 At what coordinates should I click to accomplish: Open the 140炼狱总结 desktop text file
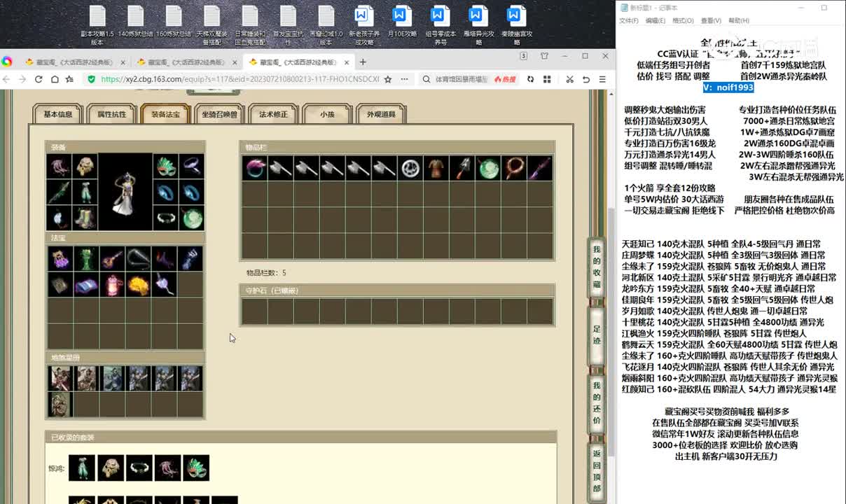135,21
